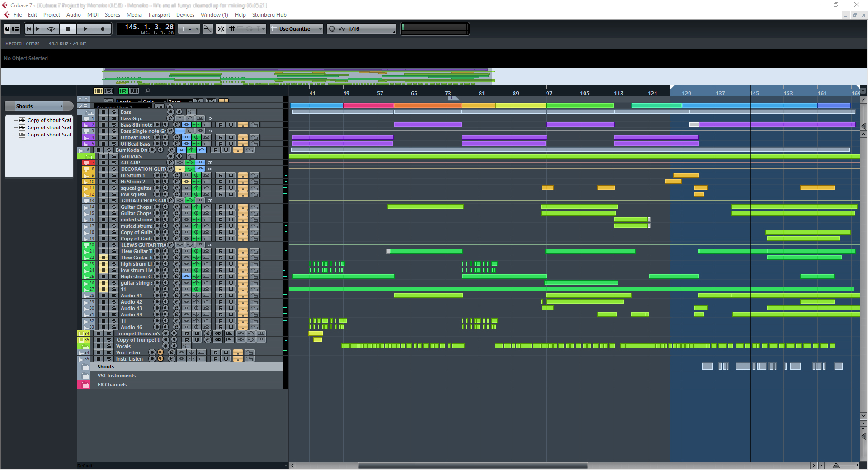The height and width of the screenshot is (470, 868).
Task: Toggle global Read automation button
Action: 123,91
